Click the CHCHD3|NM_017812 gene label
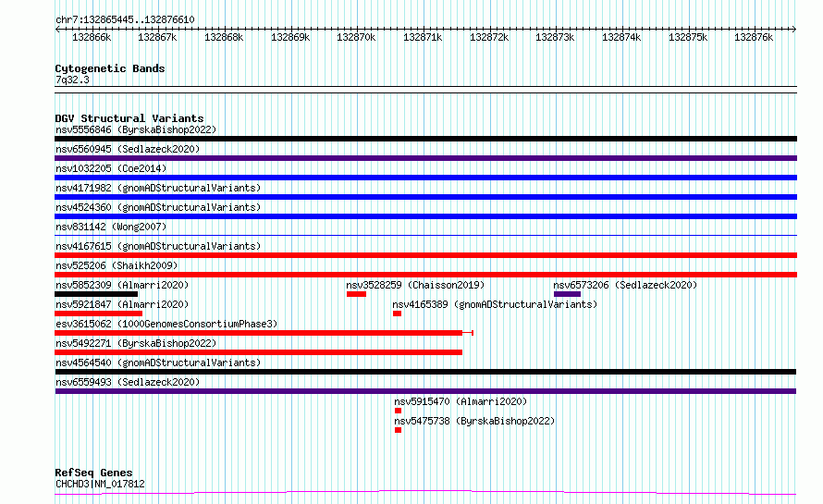 100,484
